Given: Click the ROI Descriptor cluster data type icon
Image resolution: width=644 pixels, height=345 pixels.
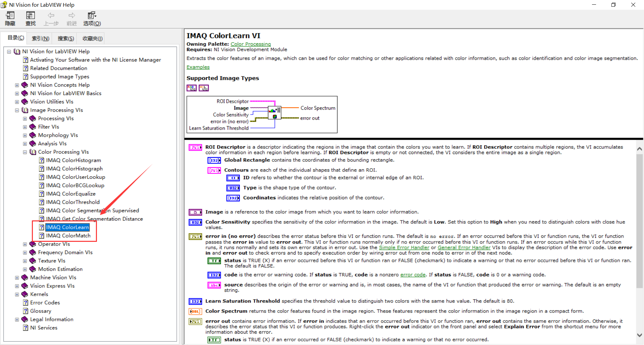Looking at the screenshot, I should pyautogui.click(x=195, y=147).
